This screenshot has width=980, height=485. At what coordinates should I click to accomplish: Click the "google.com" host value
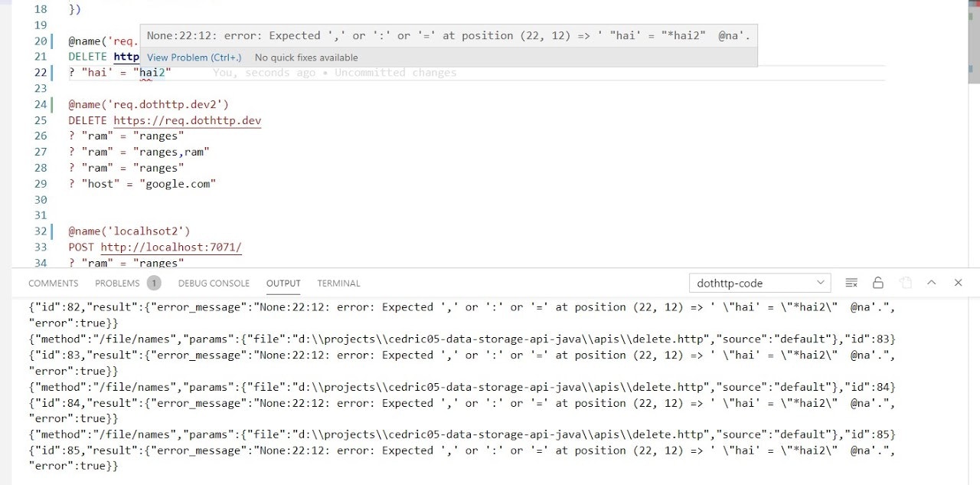coord(178,184)
